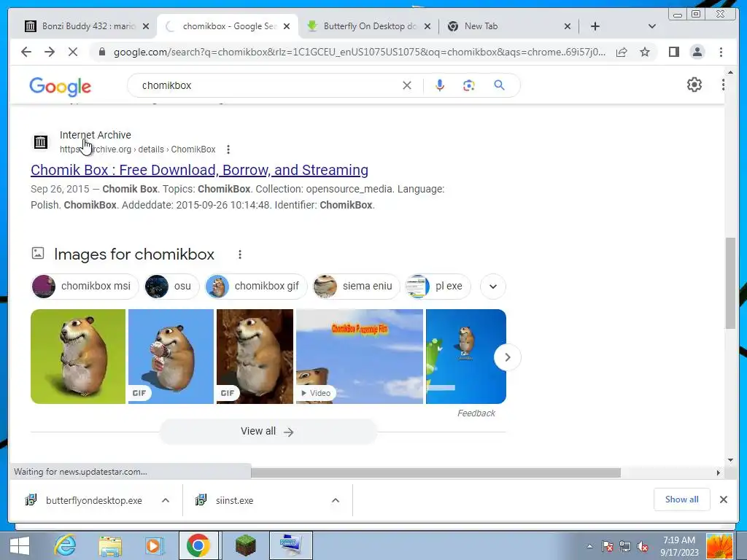Click the magnifier search button
The image size is (747, 560).
[499, 85]
